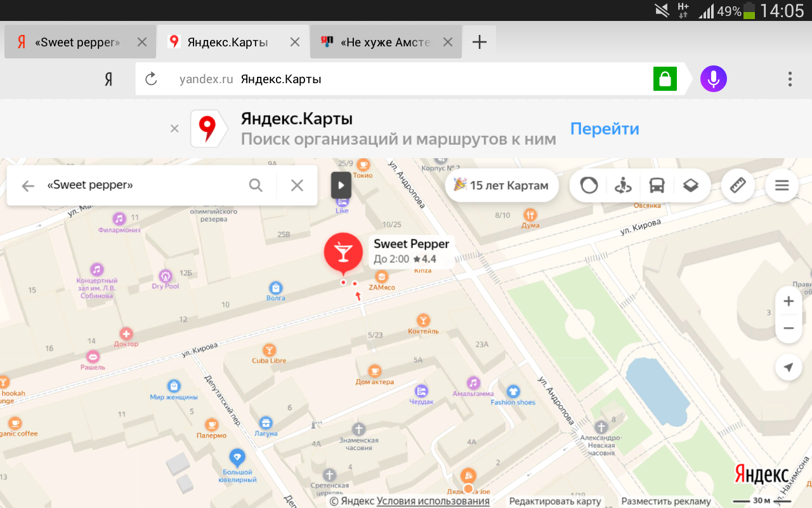Image resolution: width=812 pixels, height=508 pixels.
Task: Select the Волга shop marker
Action: [x=275, y=287]
